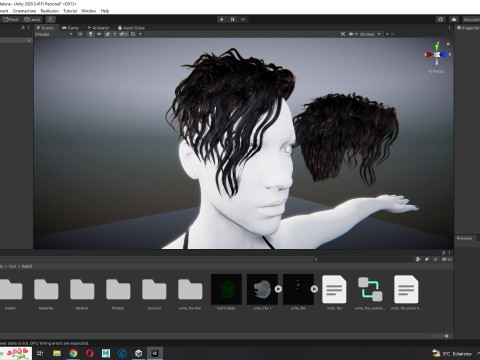Toggle scene effects icon
Screen dimensions: 480x360
tap(108, 34)
